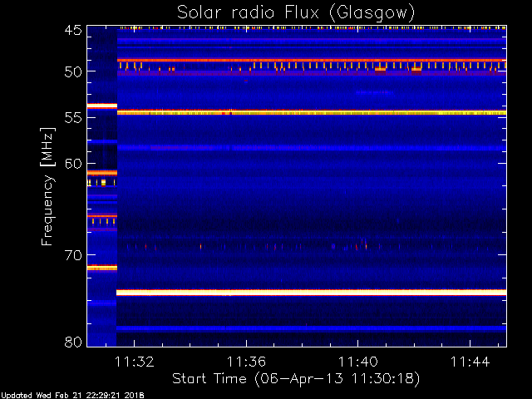Viewport: 532px width, 399px height.
Task: Click the 11:32 time axis label
Action: click(x=135, y=362)
